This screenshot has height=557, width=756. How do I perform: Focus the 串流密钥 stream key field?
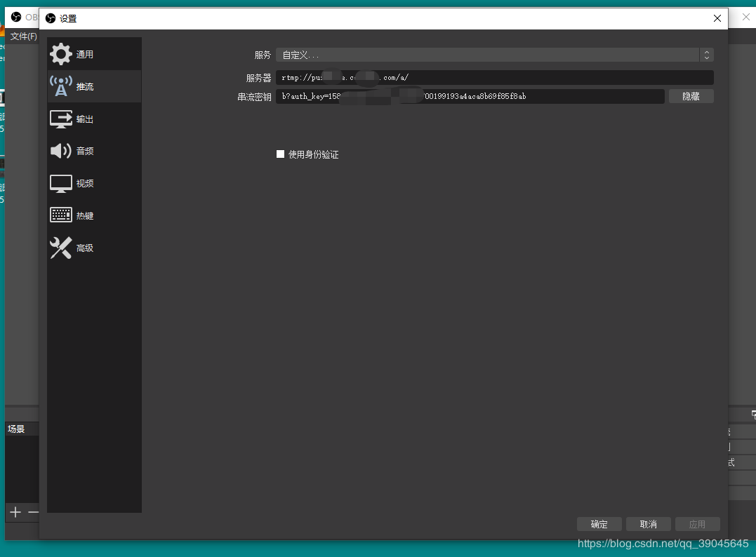pyautogui.click(x=470, y=96)
